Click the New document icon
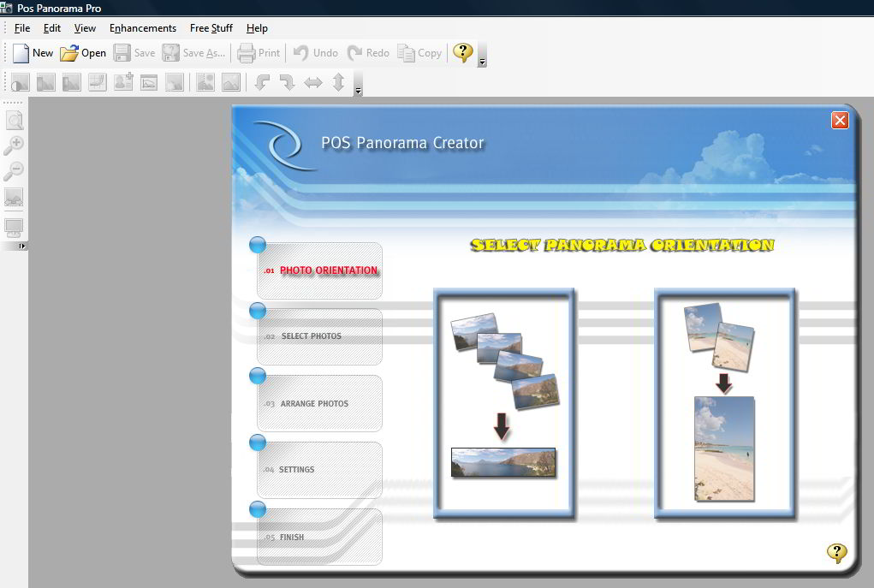This screenshot has height=588, width=874. point(21,53)
